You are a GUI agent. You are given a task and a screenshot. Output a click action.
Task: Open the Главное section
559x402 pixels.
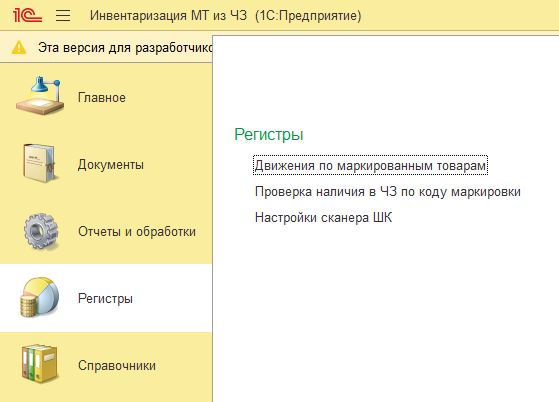102,97
